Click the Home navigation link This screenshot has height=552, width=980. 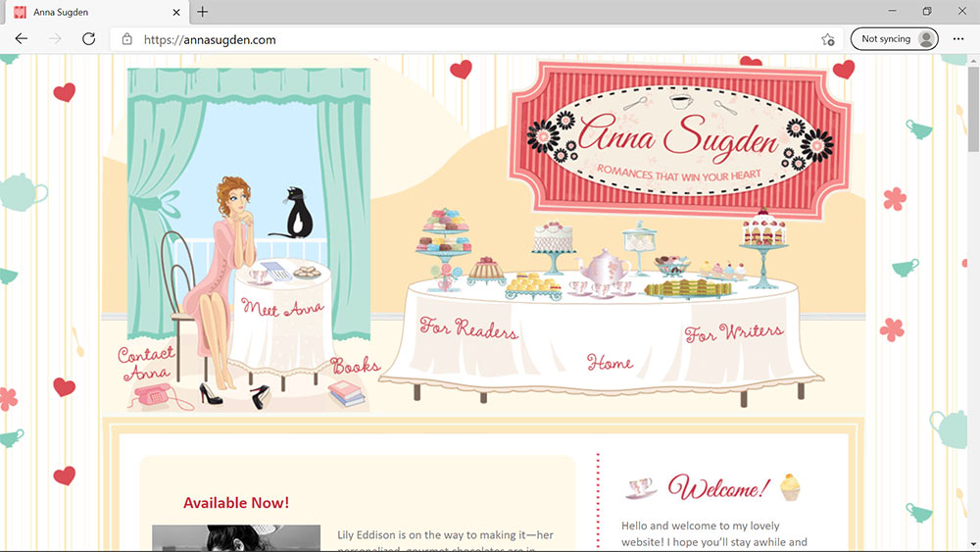tap(610, 363)
